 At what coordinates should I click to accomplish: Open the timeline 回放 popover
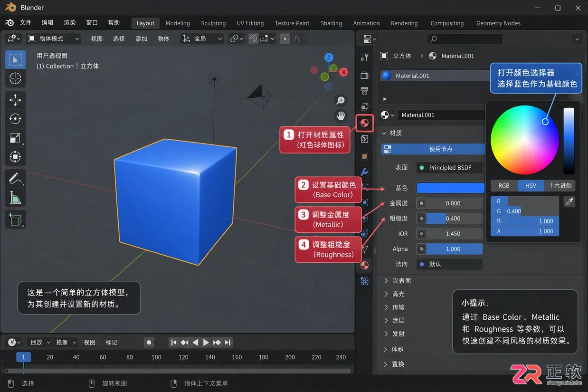pos(39,342)
